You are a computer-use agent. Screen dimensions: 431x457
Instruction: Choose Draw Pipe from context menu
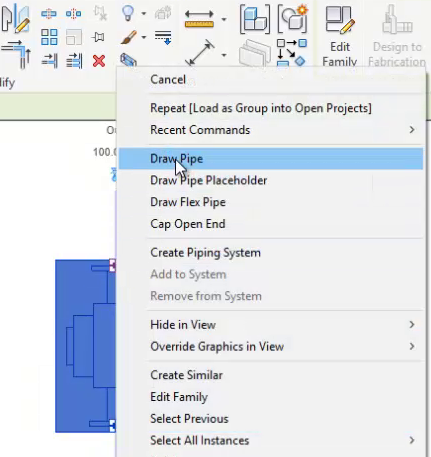[x=271, y=159]
